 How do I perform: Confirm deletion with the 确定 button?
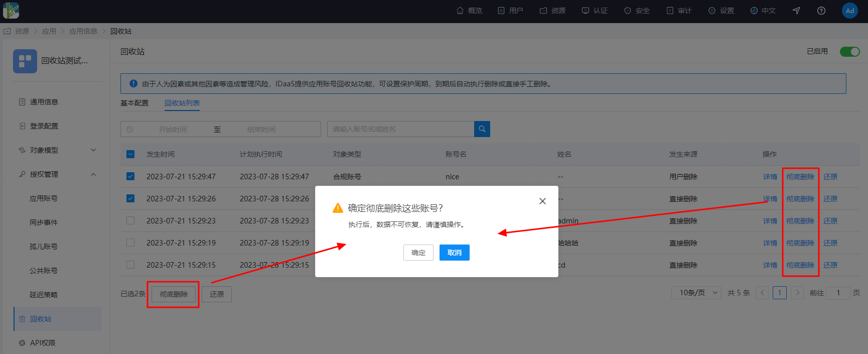pos(418,253)
